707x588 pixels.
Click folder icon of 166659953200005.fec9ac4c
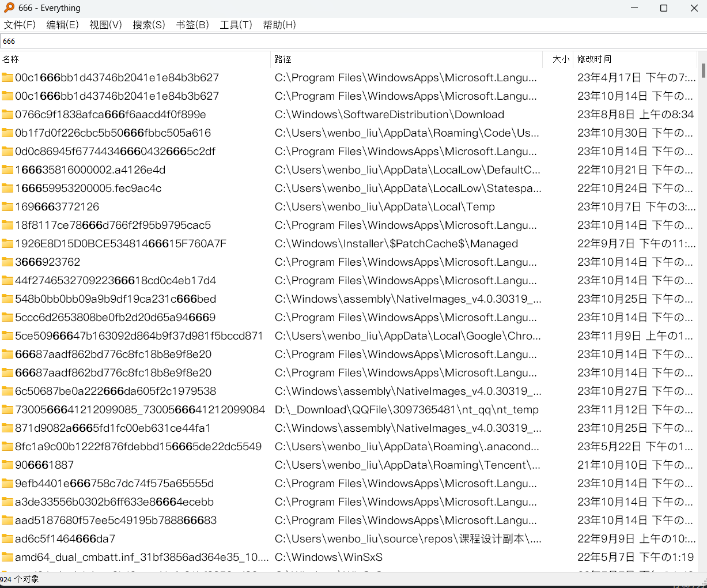(x=7, y=189)
